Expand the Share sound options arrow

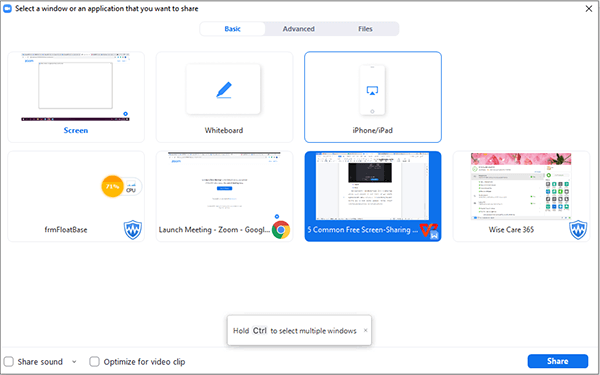pos(74,362)
